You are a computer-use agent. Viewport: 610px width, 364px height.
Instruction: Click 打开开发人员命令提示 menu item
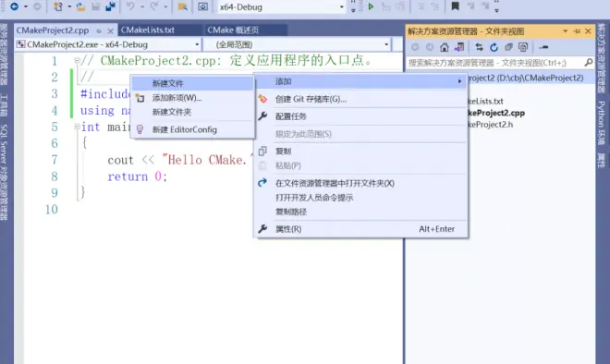(361, 198)
